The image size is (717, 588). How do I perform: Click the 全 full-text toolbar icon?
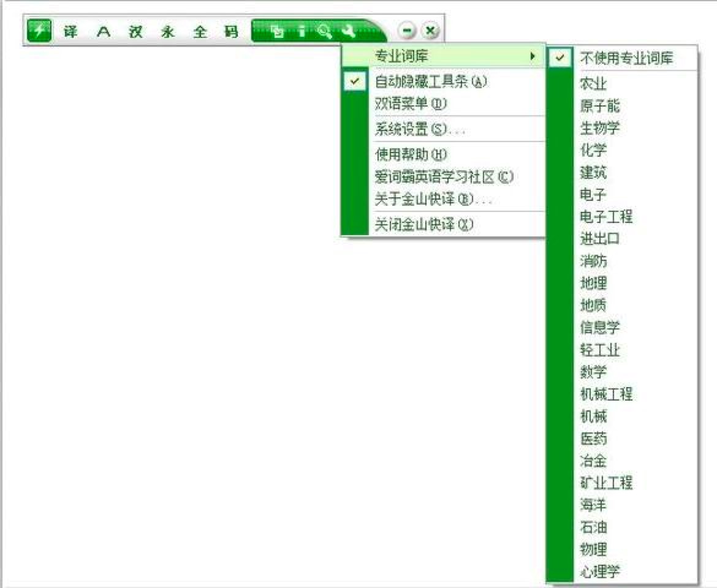click(200, 31)
